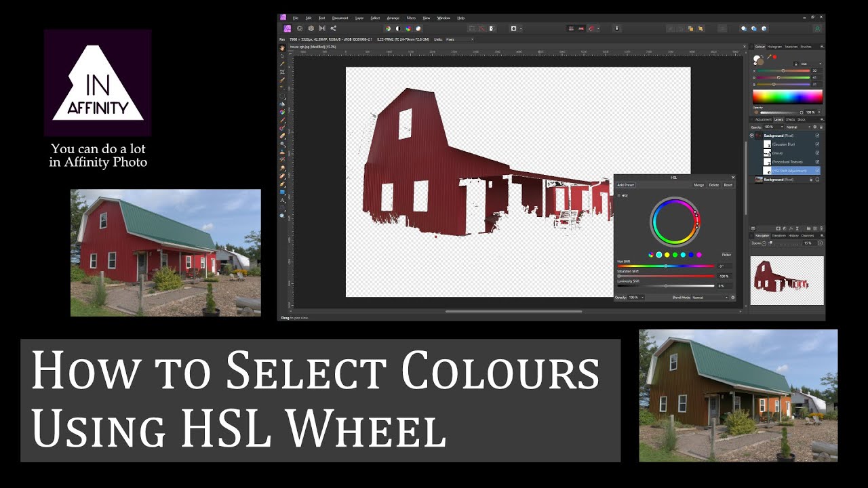
Task: Open the Filters menu
Action: (x=411, y=18)
